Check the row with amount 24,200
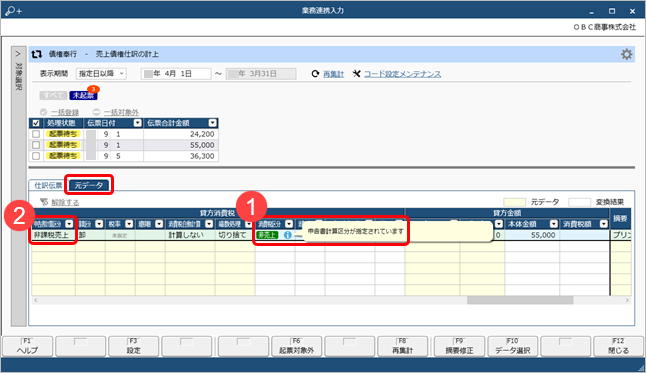646x373 pixels. (36, 134)
